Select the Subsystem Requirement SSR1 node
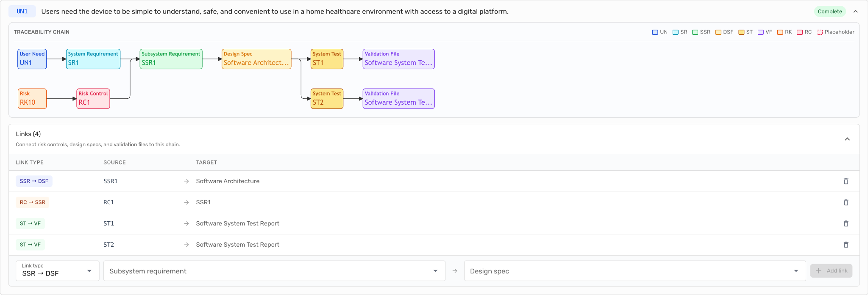The image size is (868, 295). (171, 59)
